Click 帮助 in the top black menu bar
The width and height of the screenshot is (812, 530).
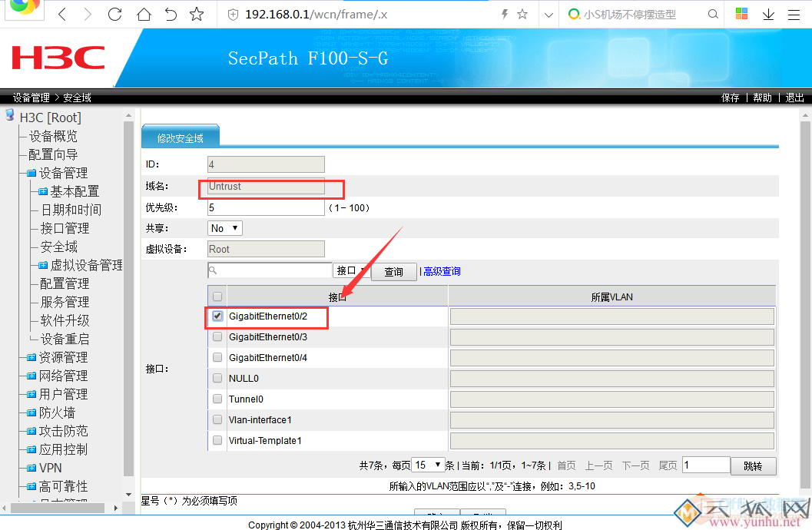pos(761,97)
